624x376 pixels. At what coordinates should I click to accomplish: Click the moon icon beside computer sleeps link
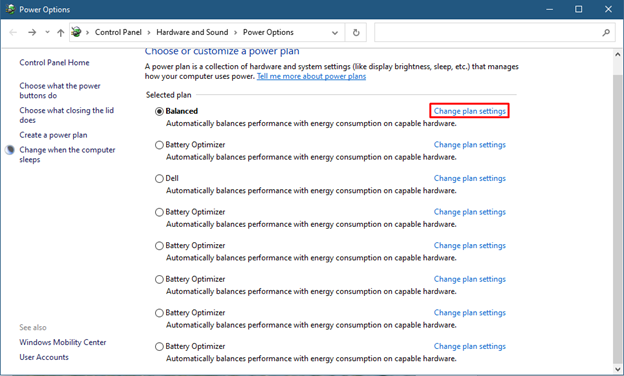tap(10, 150)
